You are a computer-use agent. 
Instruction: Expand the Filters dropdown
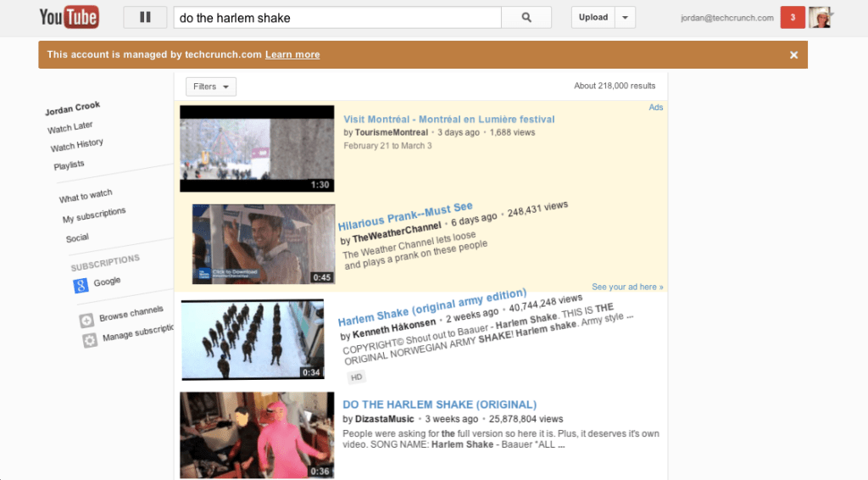click(x=211, y=87)
